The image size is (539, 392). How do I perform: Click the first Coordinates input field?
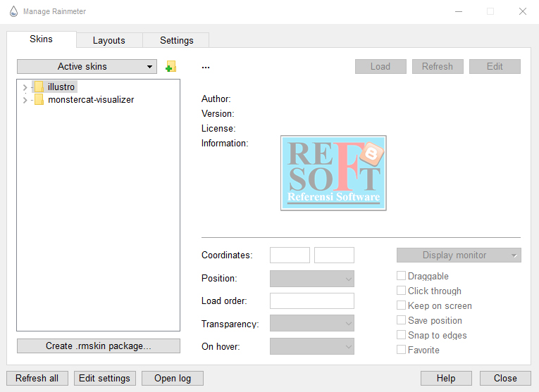pos(290,255)
